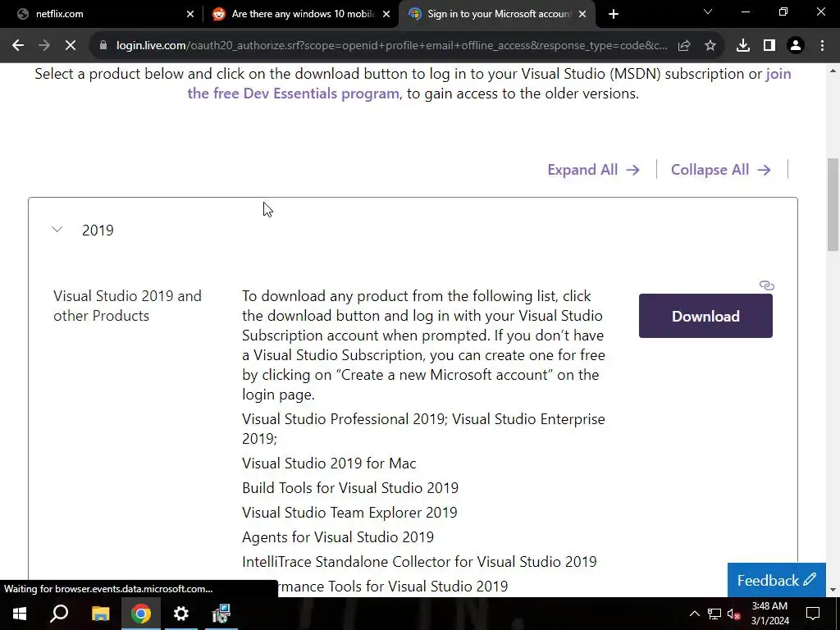The width and height of the screenshot is (840, 630).
Task: Click Collapse All
Action: 721,170
